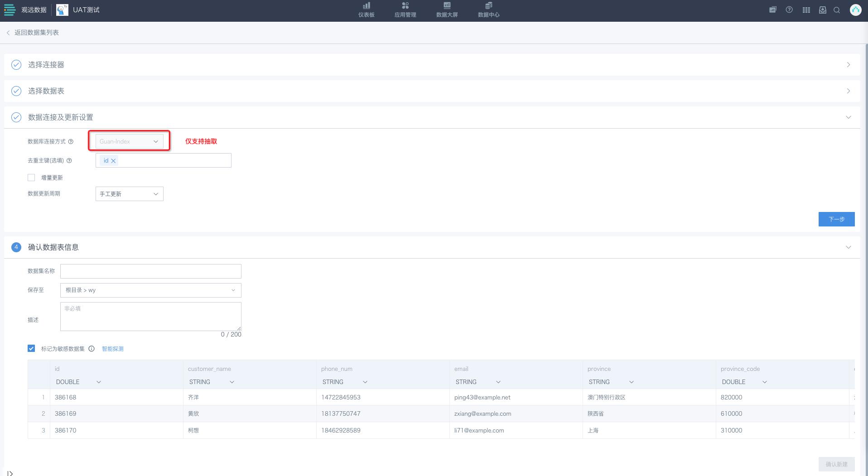
Task: Expand the 选择连接器 section
Action: (x=431, y=65)
